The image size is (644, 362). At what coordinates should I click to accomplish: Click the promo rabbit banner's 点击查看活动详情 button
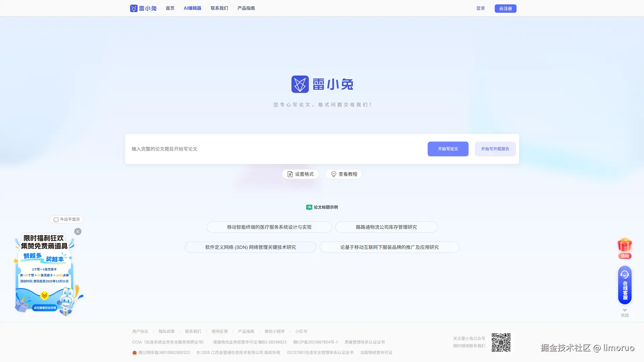[45, 307]
